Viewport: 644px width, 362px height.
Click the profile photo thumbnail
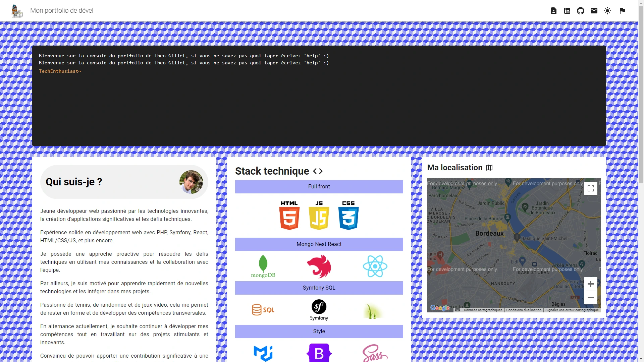[x=191, y=182]
